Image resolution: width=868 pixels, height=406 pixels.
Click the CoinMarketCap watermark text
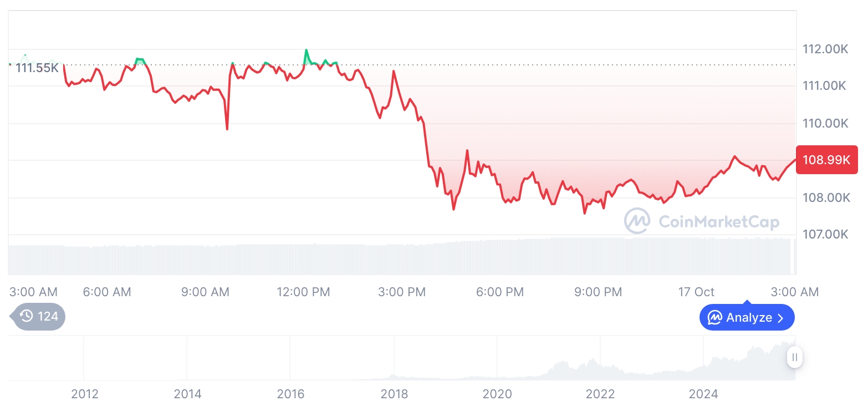point(718,222)
